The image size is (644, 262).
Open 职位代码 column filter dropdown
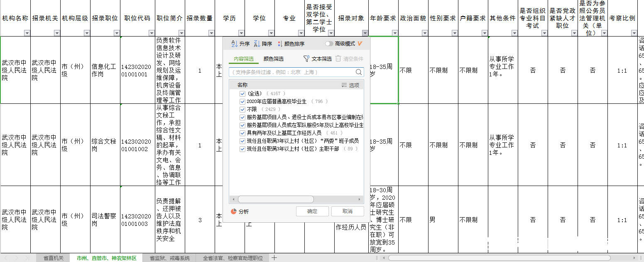152,33
